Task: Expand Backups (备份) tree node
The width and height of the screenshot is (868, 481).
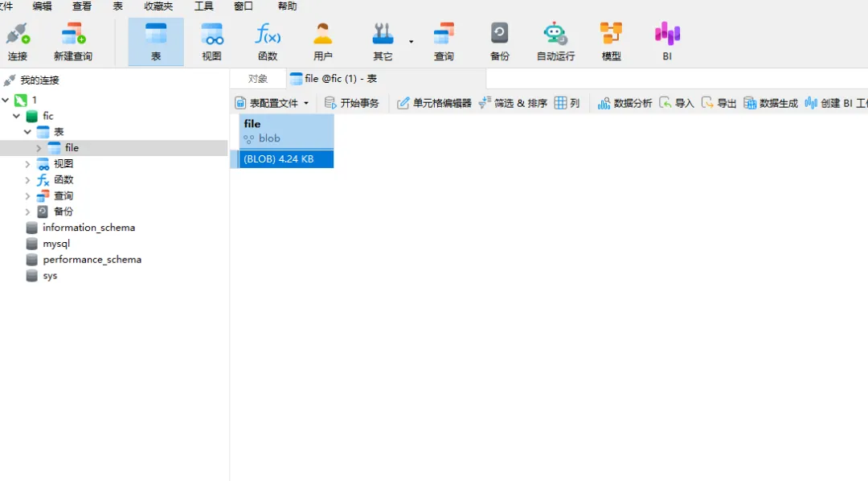Action: click(x=27, y=212)
